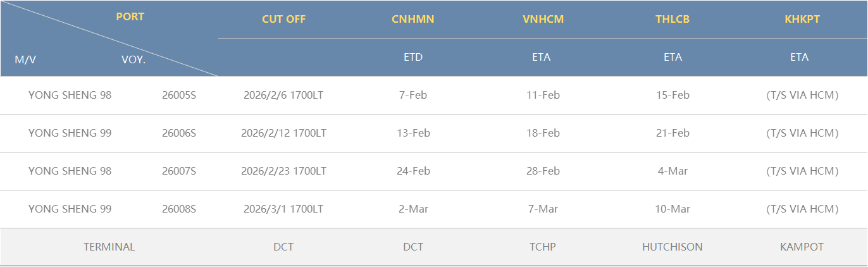The image size is (868, 267).
Task: Click the PORT header label
Action: click(130, 17)
